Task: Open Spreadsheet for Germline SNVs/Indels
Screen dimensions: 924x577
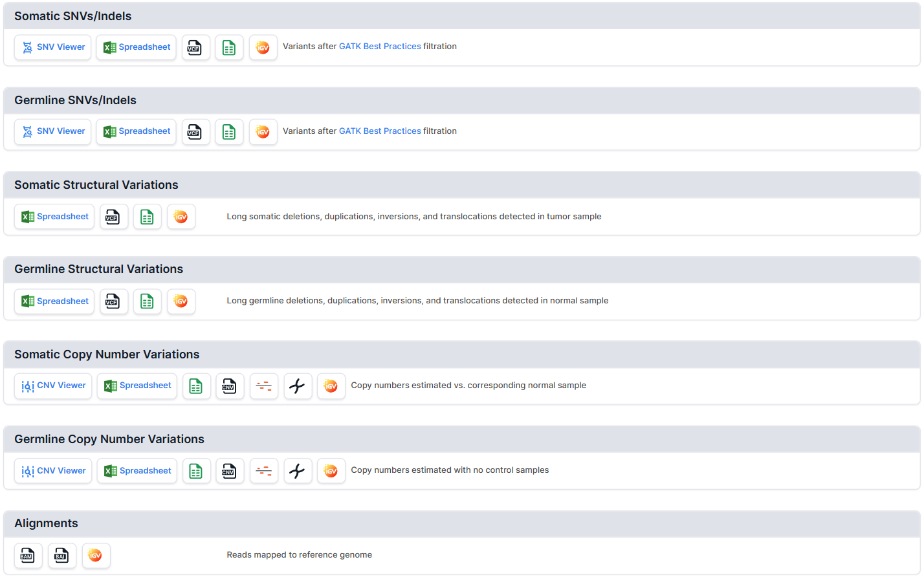Action: pos(136,132)
